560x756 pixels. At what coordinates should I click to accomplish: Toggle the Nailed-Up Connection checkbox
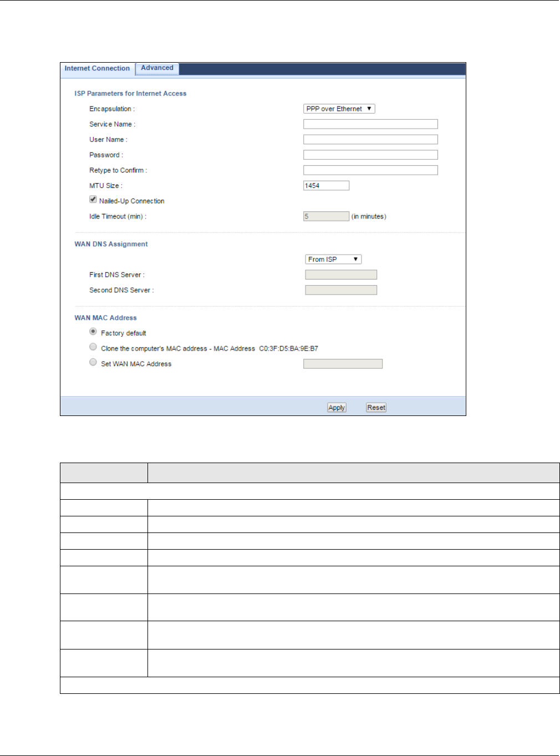93,200
